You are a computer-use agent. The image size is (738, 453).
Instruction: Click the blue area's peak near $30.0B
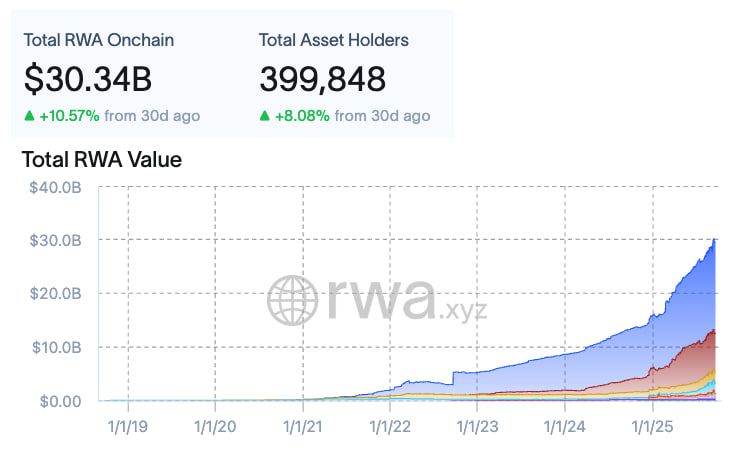714,242
